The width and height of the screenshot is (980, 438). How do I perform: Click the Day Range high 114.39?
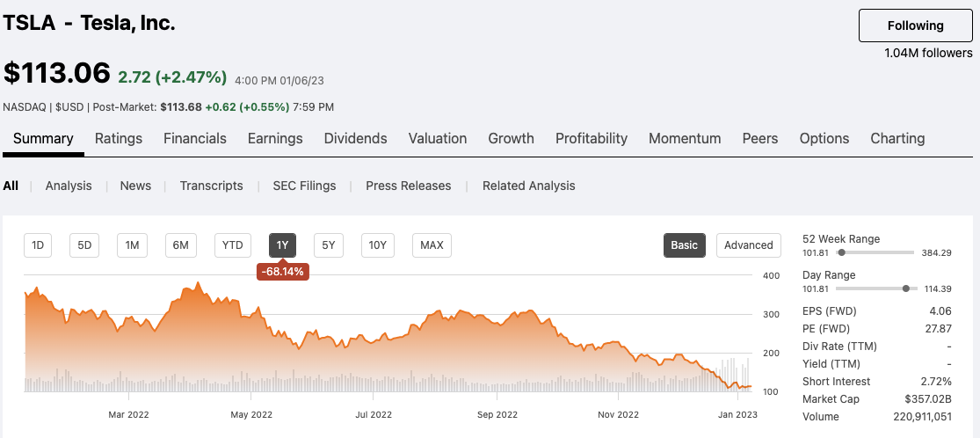tap(936, 288)
